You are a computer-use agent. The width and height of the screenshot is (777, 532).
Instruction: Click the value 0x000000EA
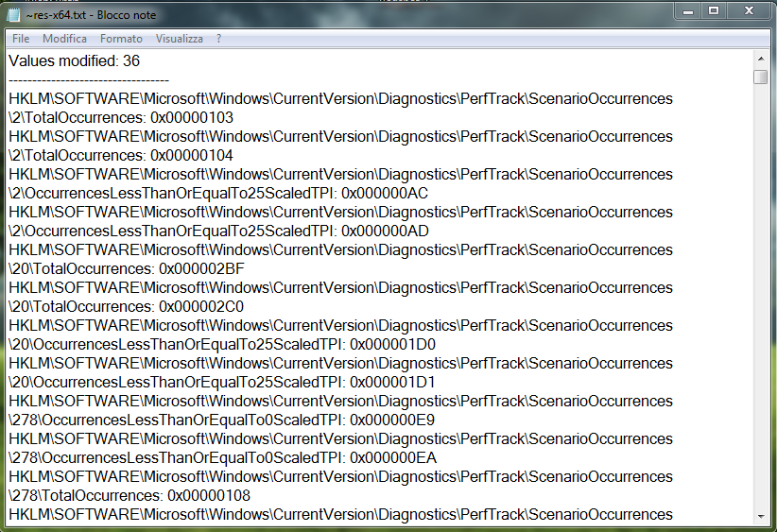click(393, 457)
